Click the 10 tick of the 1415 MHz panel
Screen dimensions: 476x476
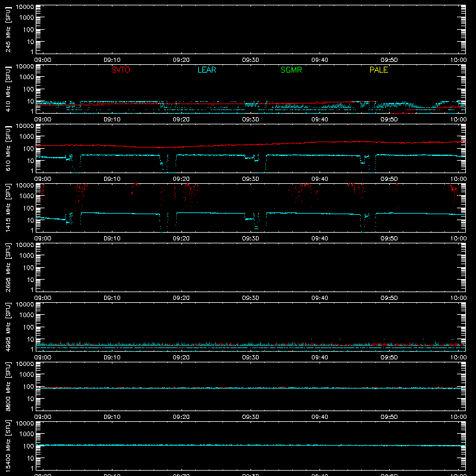point(30,220)
